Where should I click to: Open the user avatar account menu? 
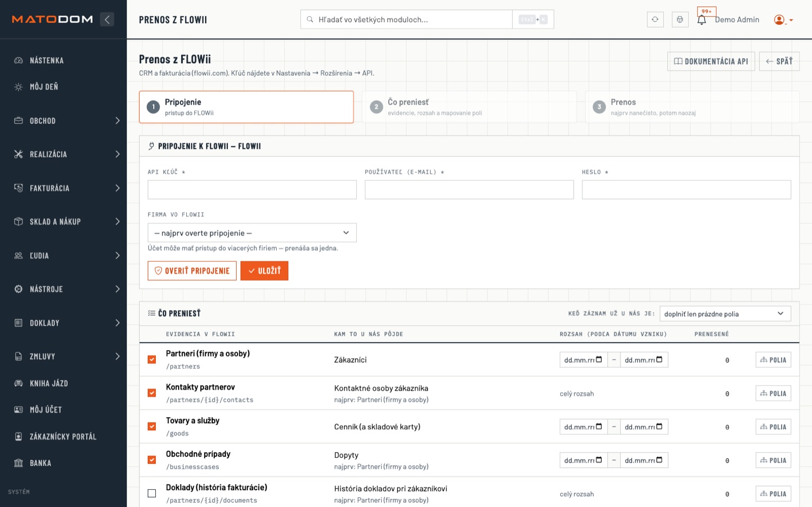click(783, 19)
